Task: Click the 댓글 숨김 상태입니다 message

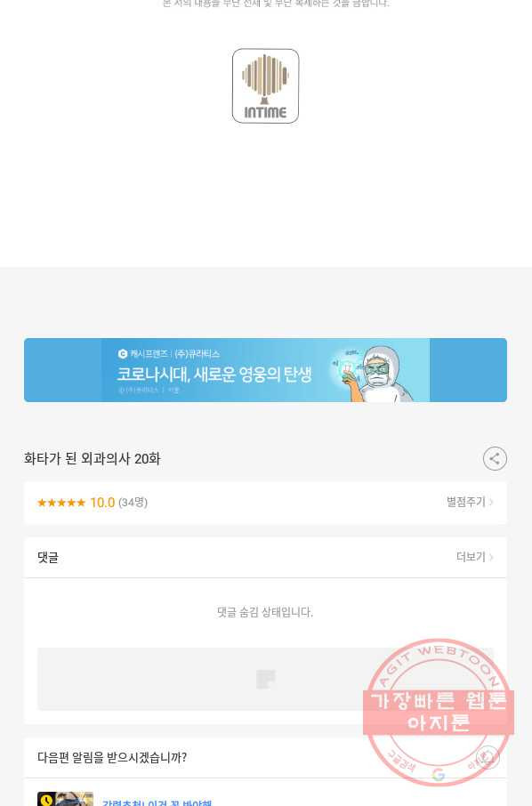Action: [x=265, y=612]
